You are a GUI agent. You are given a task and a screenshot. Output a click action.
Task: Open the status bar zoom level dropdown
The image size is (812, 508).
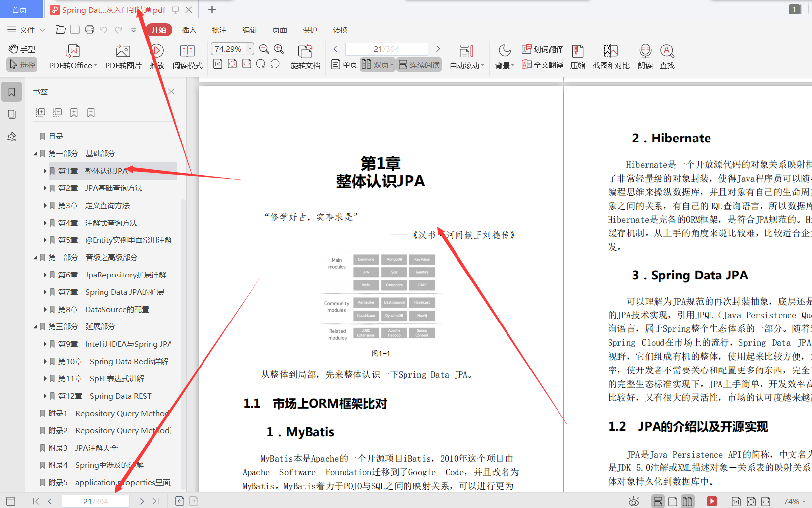794,501
